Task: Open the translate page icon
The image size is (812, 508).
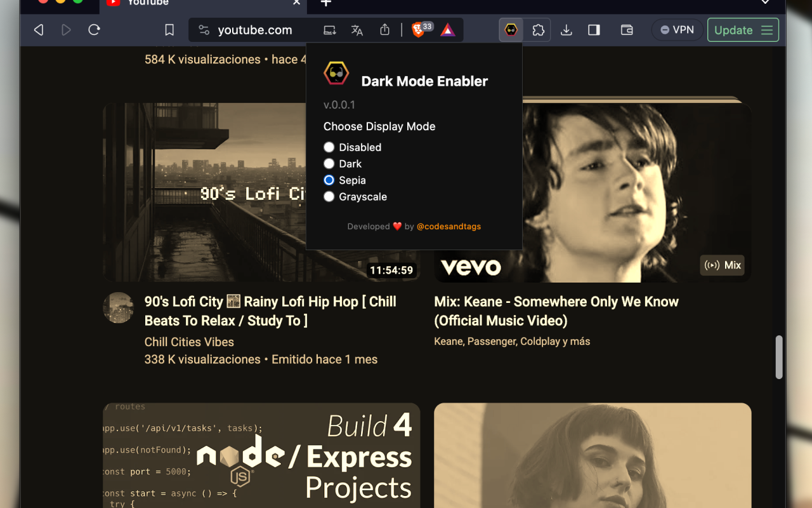Action: [x=357, y=30]
